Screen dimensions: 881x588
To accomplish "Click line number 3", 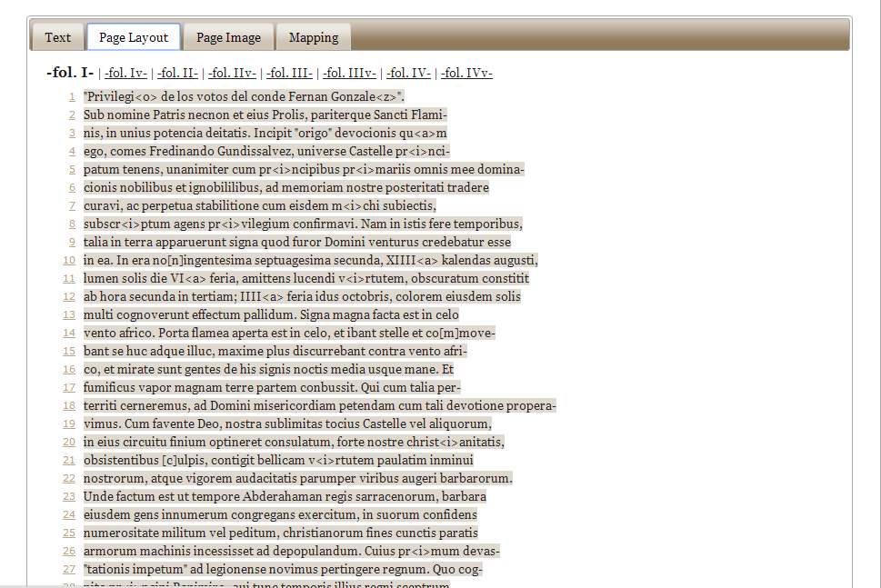I will click(x=72, y=133).
